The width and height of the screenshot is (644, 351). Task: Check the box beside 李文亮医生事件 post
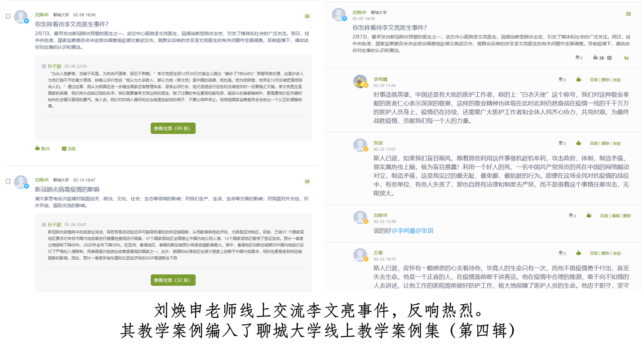coord(8,16)
